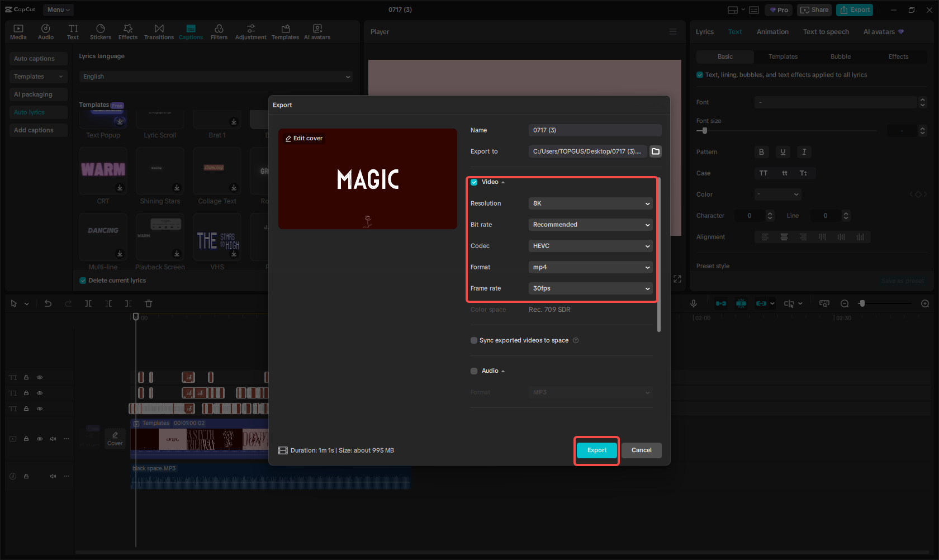939x560 pixels.
Task: Click the Name field showing 0717 (3)
Action: (594, 130)
